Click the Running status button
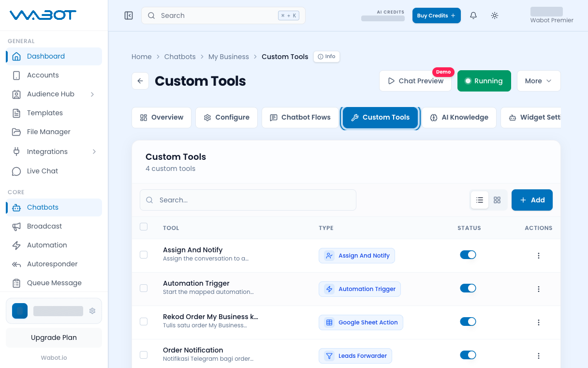This screenshot has height=368, width=588. (484, 81)
